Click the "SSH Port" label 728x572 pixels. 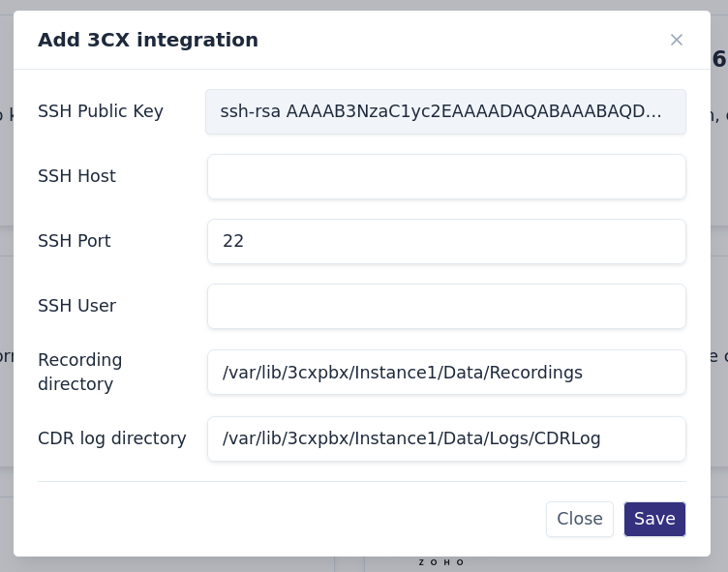click(75, 241)
